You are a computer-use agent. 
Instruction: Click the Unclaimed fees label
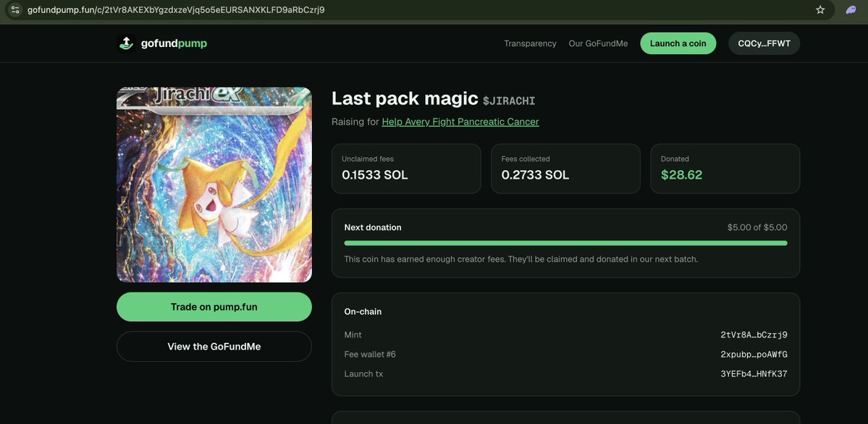pos(368,159)
